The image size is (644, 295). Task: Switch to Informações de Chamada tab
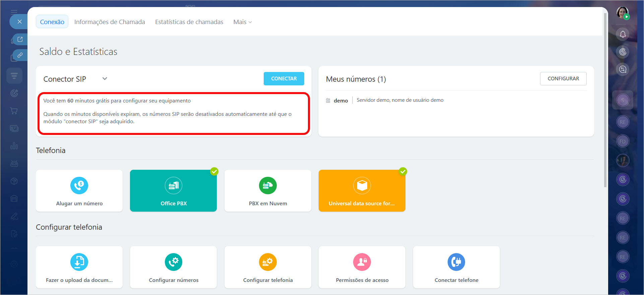pos(110,22)
